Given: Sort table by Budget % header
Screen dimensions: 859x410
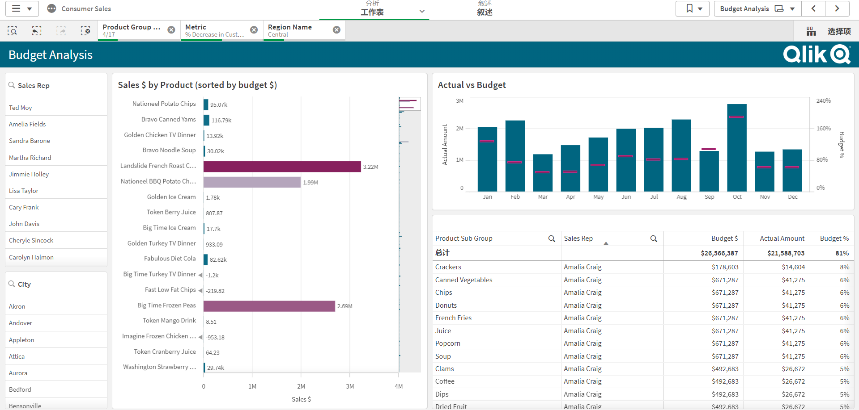Looking at the screenshot, I should 834,238.
